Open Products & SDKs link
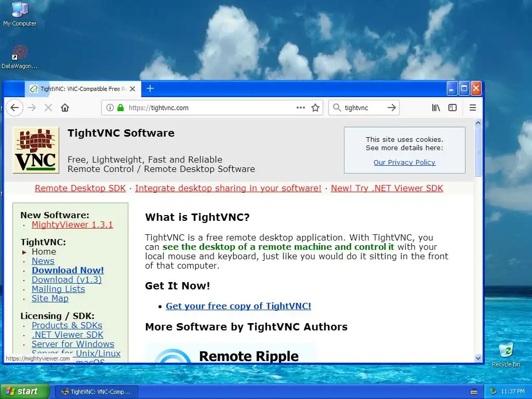 pyautogui.click(x=67, y=325)
